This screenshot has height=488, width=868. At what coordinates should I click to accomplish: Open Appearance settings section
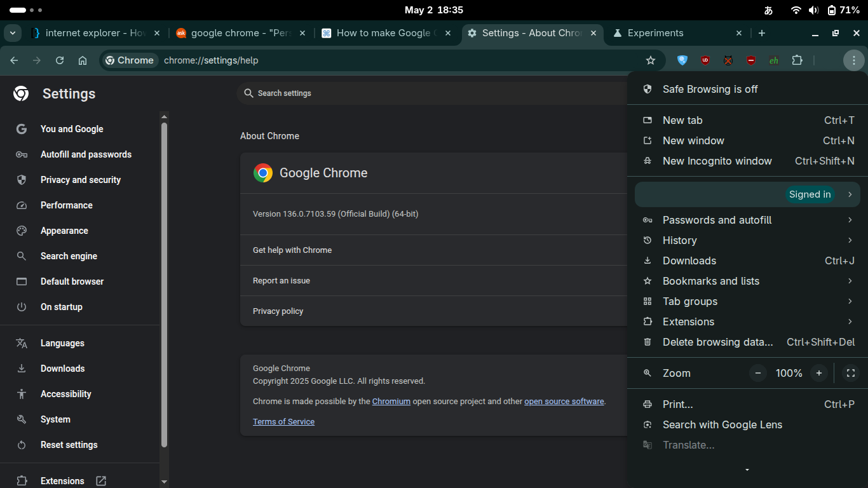64,231
